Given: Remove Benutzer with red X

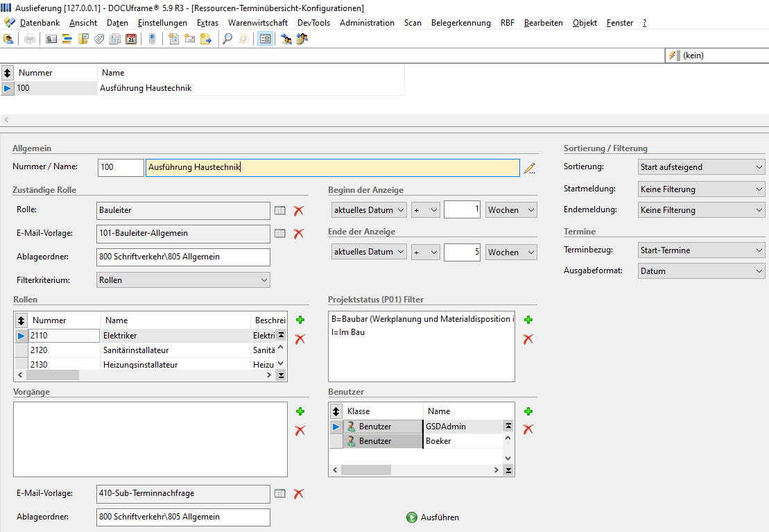Looking at the screenshot, I should [528, 429].
